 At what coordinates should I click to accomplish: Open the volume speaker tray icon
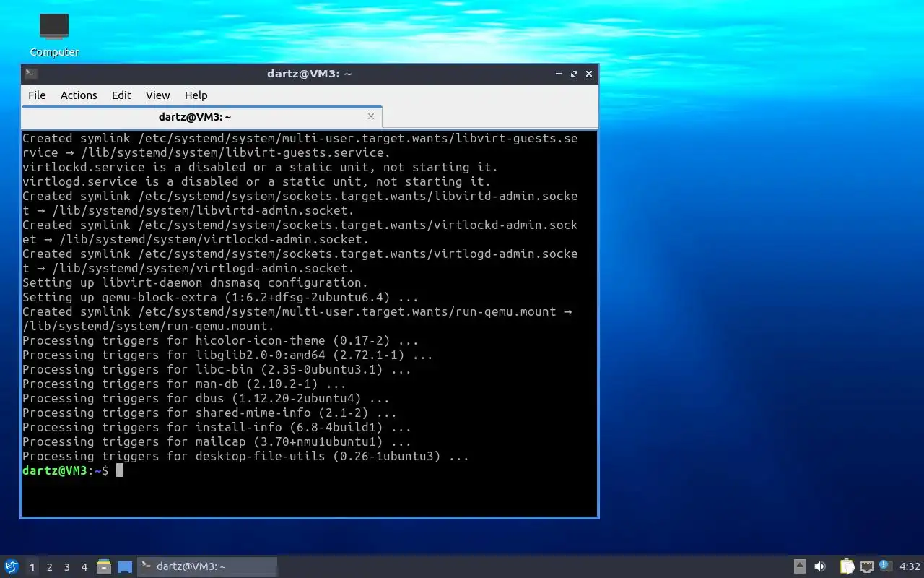click(820, 566)
